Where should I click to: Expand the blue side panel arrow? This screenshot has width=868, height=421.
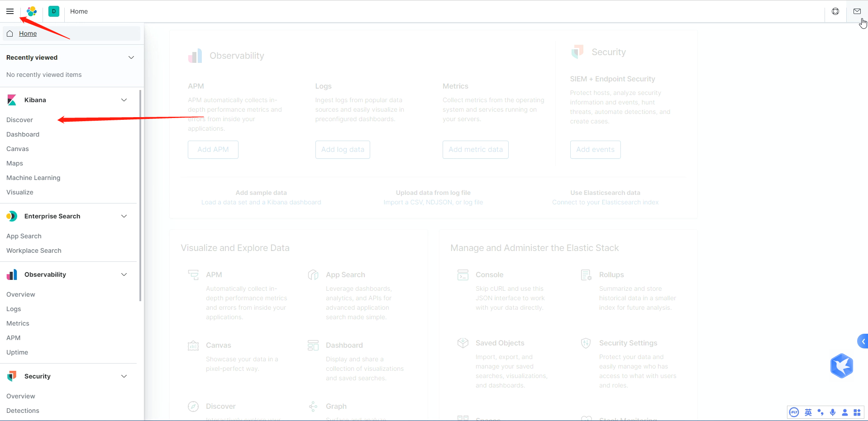pyautogui.click(x=863, y=341)
